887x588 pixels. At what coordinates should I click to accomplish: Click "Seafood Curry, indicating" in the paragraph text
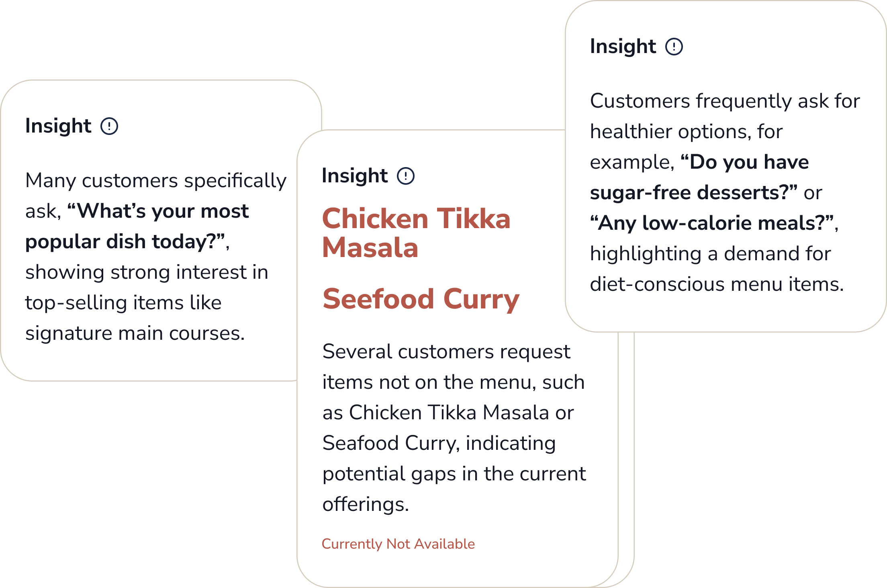pyautogui.click(x=439, y=443)
